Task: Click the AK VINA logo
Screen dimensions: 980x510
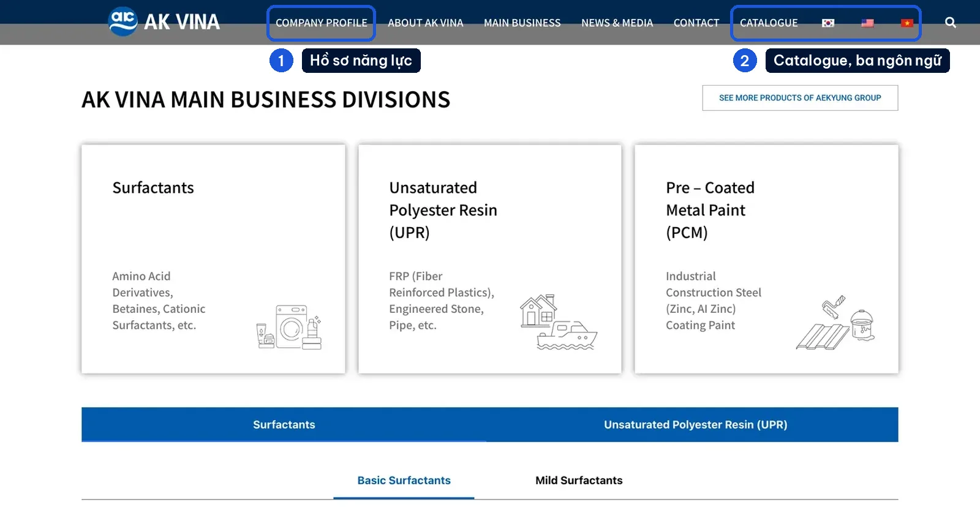Action: [x=164, y=21]
